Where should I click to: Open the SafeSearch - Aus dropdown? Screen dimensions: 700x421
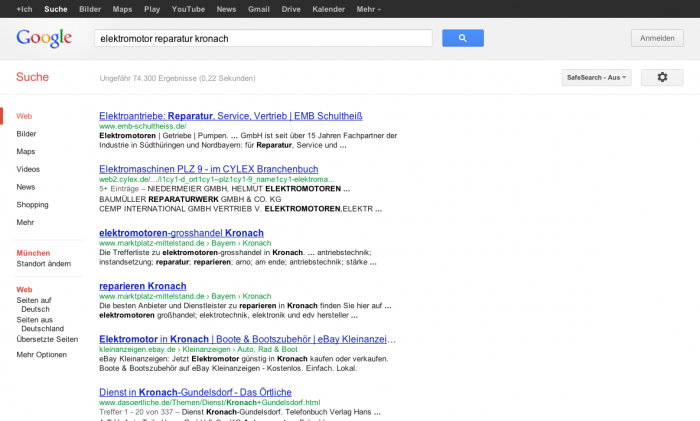click(596, 77)
